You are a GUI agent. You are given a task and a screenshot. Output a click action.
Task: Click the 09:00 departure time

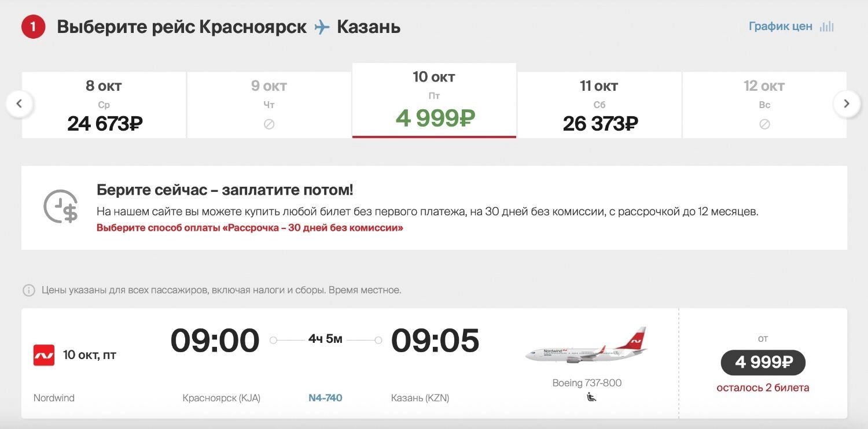click(215, 341)
